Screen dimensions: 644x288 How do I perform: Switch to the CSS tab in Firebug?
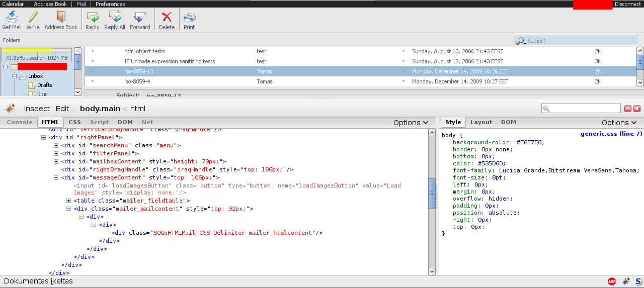click(x=74, y=122)
